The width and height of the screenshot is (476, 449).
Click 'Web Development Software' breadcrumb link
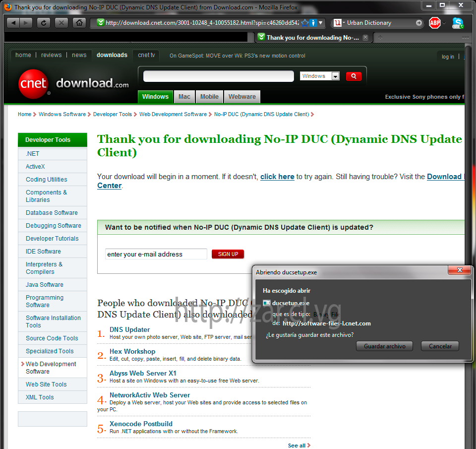(173, 114)
